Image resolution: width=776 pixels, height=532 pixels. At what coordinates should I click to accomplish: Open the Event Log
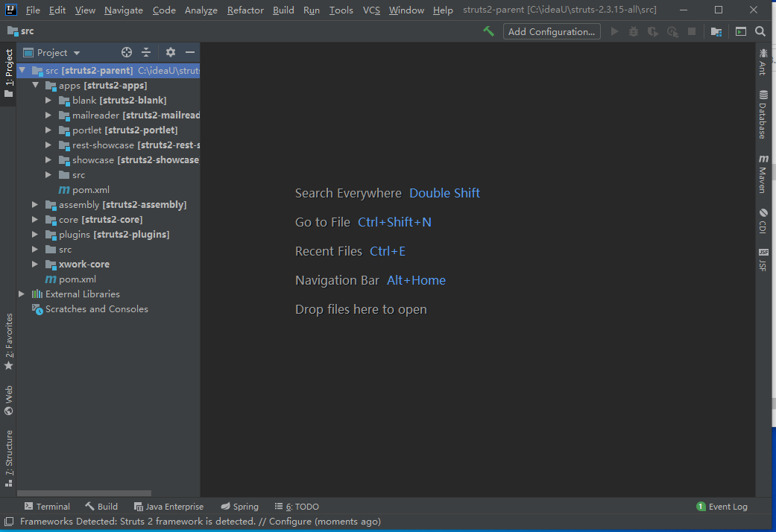coord(722,506)
